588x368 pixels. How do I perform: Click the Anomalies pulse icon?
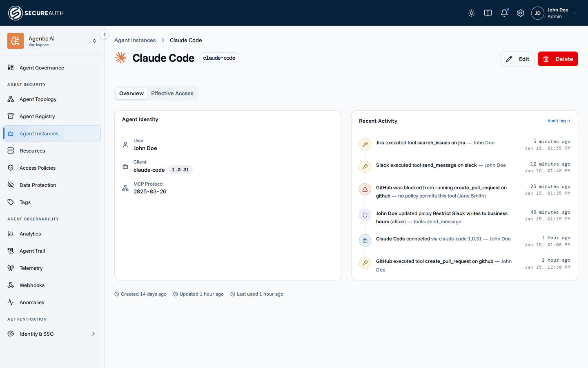(11, 302)
